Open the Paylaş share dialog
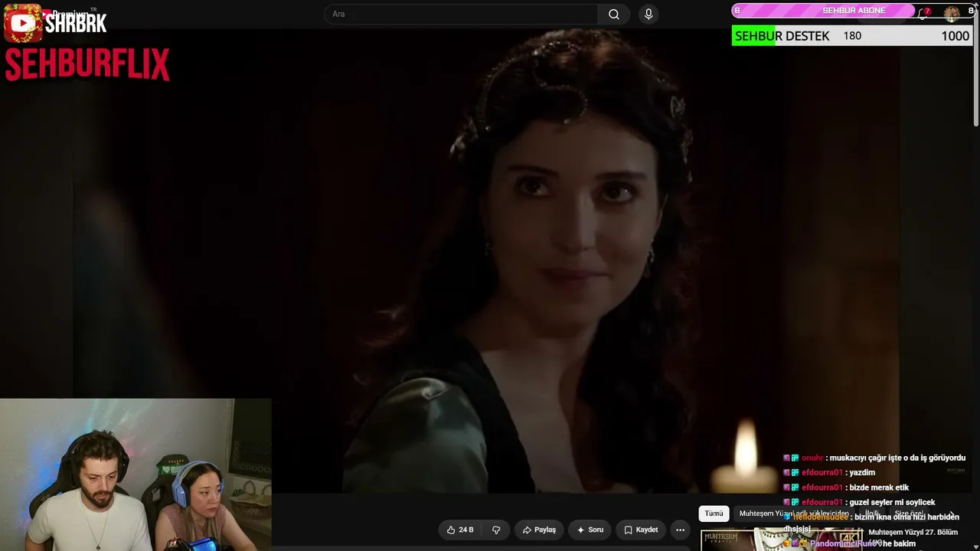 [x=539, y=530]
